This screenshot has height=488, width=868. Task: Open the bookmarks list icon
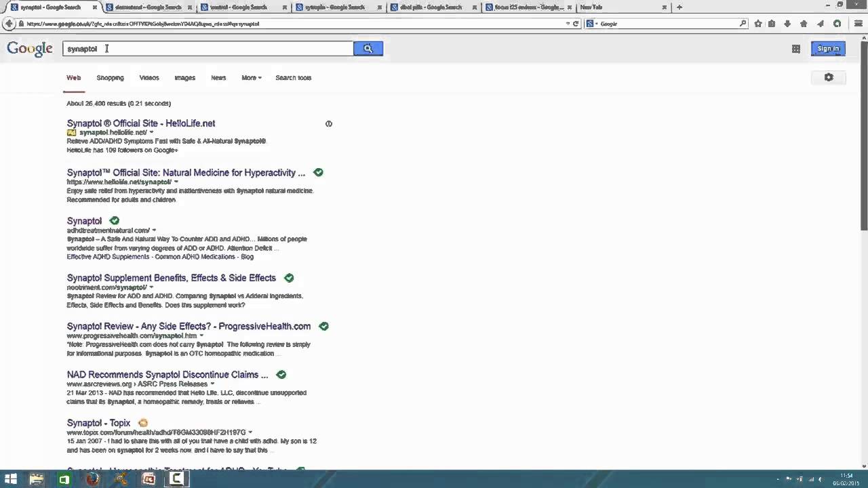(772, 24)
